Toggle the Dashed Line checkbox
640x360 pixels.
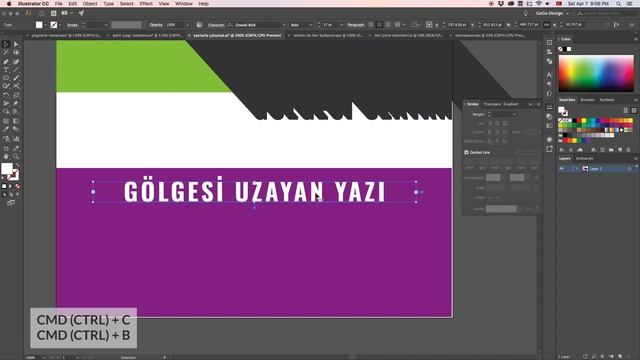(466, 152)
